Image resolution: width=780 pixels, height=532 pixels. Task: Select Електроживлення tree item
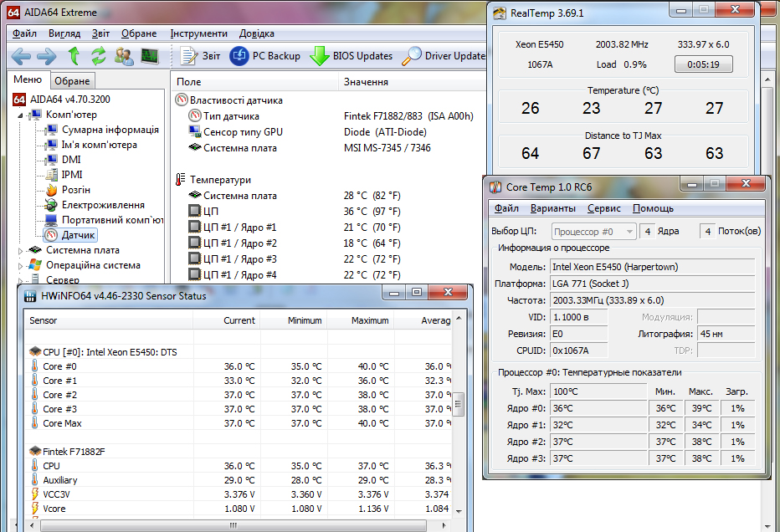click(x=95, y=205)
